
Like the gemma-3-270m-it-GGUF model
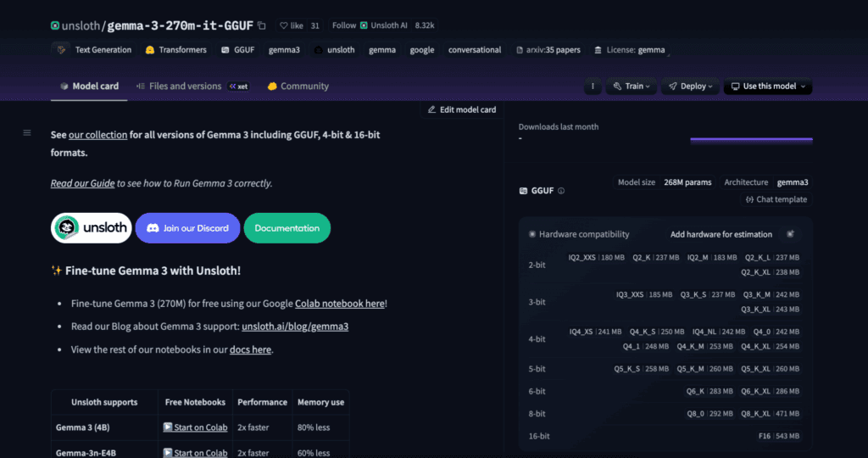click(x=292, y=25)
